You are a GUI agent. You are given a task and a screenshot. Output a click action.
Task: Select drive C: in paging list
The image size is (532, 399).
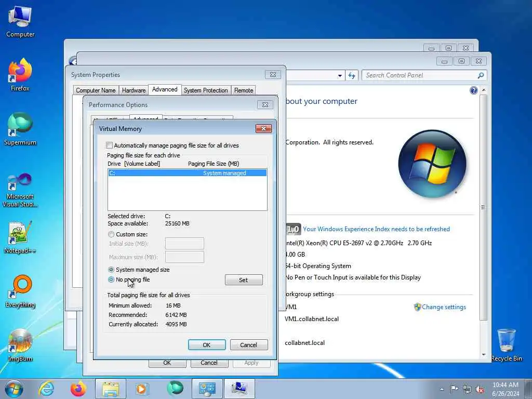click(187, 173)
